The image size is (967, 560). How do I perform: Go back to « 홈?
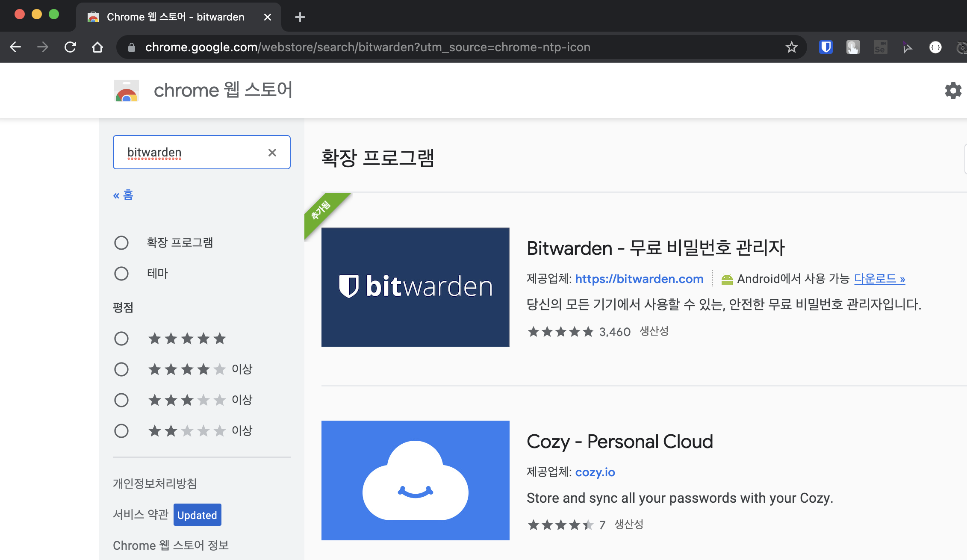(x=123, y=195)
